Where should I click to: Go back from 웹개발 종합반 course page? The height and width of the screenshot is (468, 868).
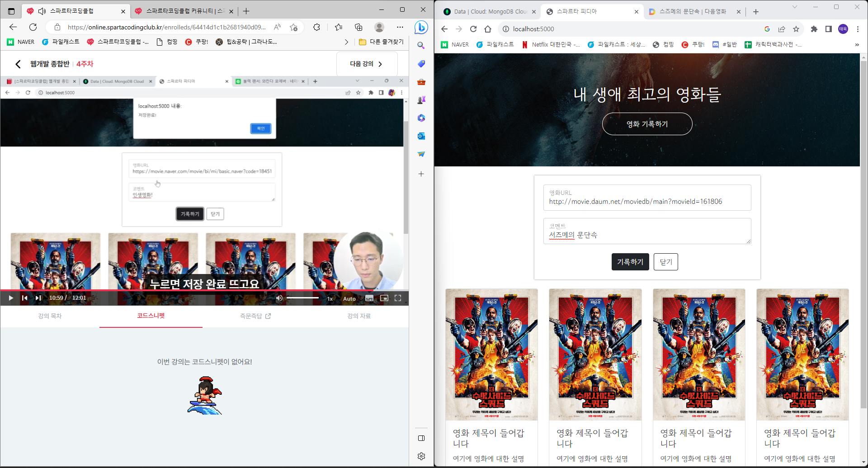click(x=18, y=64)
